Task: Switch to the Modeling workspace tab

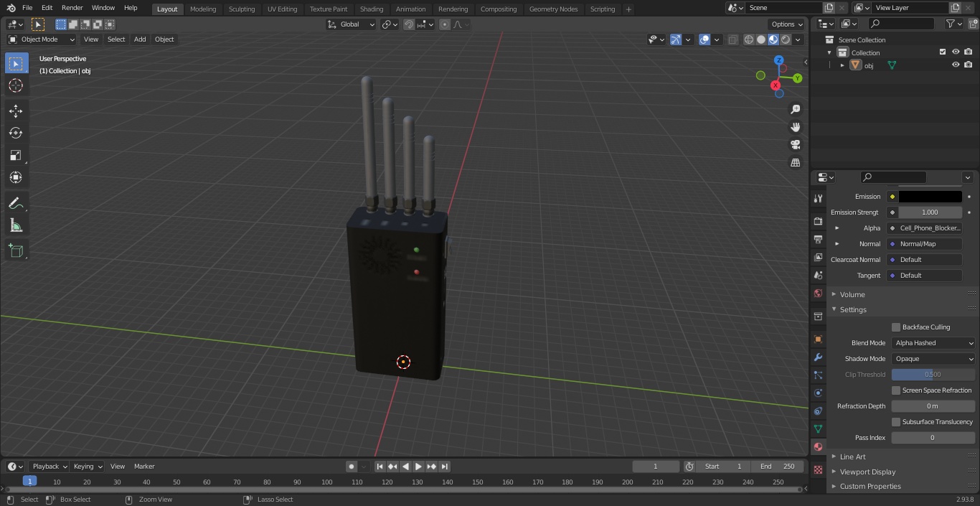Action: [x=203, y=9]
